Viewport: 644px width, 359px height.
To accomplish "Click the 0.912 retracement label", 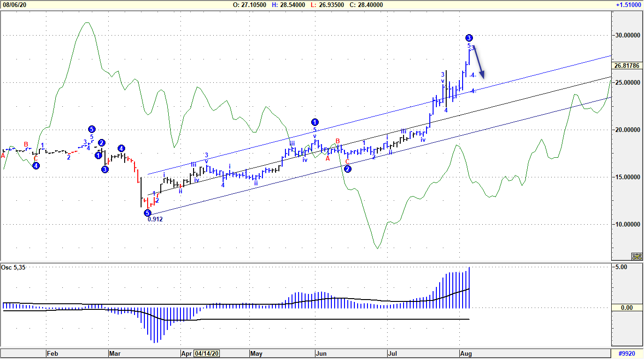I will coord(155,219).
